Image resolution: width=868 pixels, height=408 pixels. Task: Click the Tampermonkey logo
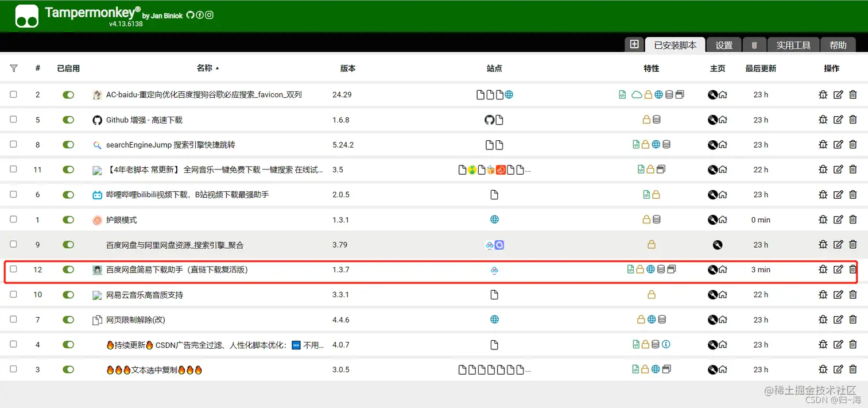point(27,16)
